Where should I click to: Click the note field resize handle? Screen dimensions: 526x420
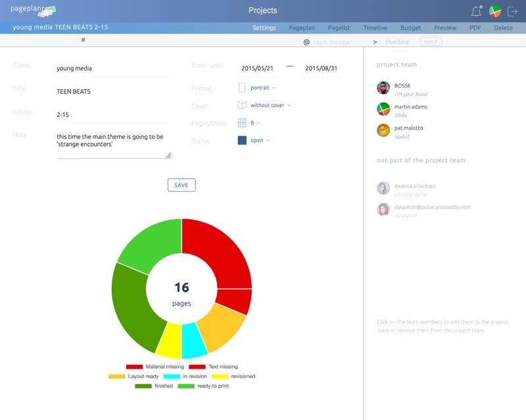click(168, 155)
